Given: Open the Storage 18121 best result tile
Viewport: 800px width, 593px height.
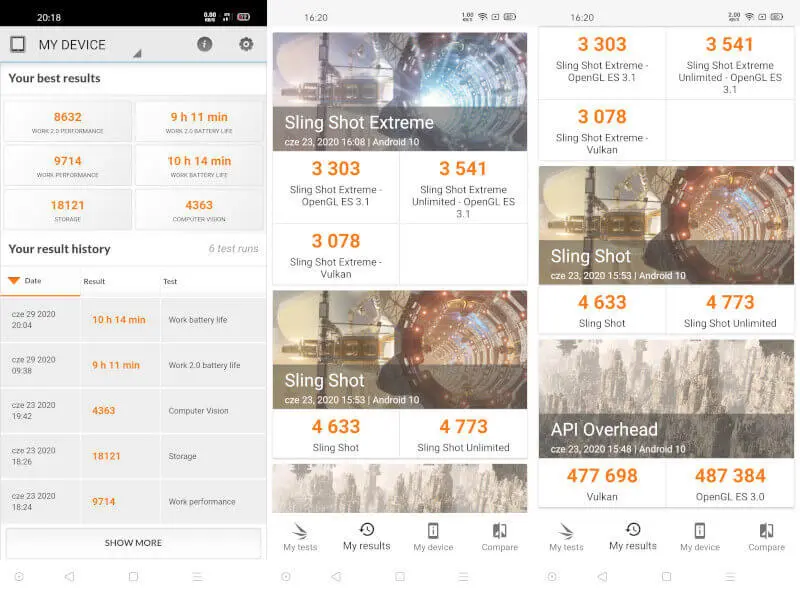Looking at the screenshot, I should (x=68, y=209).
